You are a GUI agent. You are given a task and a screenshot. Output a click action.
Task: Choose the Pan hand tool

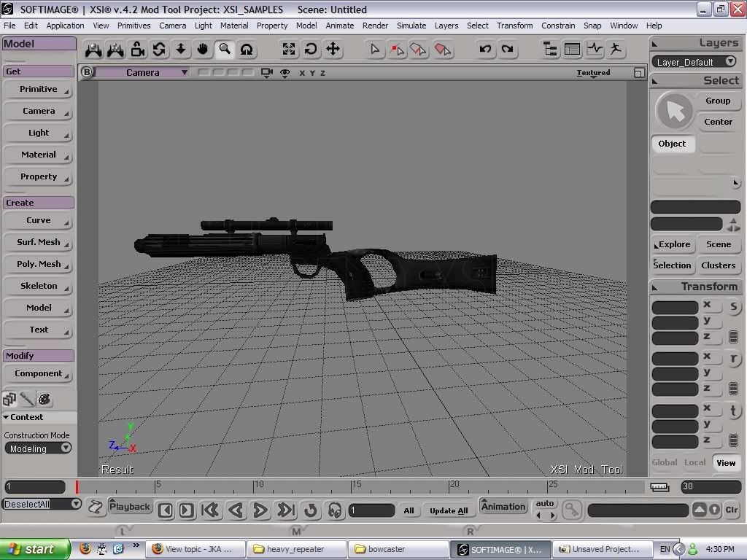pyautogui.click(x=203, y=50)
